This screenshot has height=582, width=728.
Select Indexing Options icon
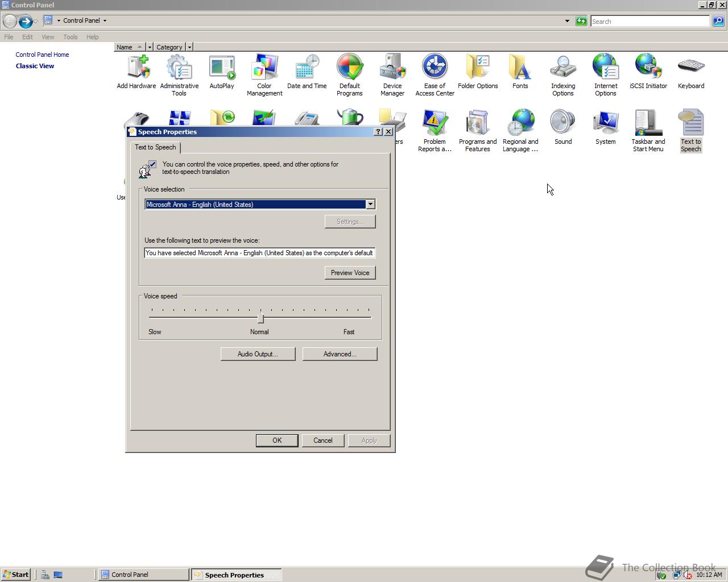pos(563,75)
